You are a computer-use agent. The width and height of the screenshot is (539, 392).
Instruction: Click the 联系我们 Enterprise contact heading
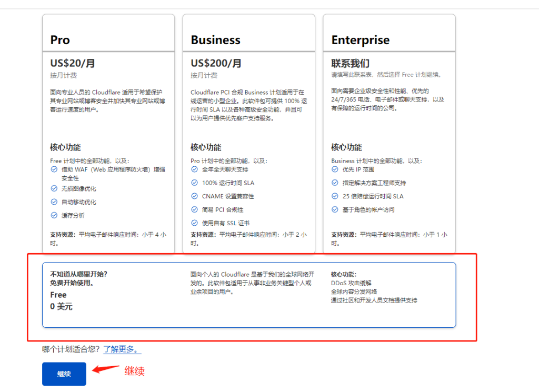[x=350, y=63]
